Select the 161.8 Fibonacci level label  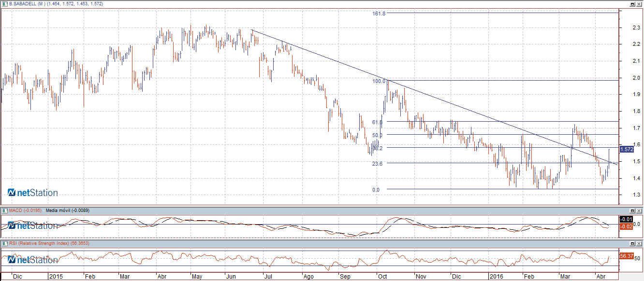pyautogui.click(x=379, y=14)
